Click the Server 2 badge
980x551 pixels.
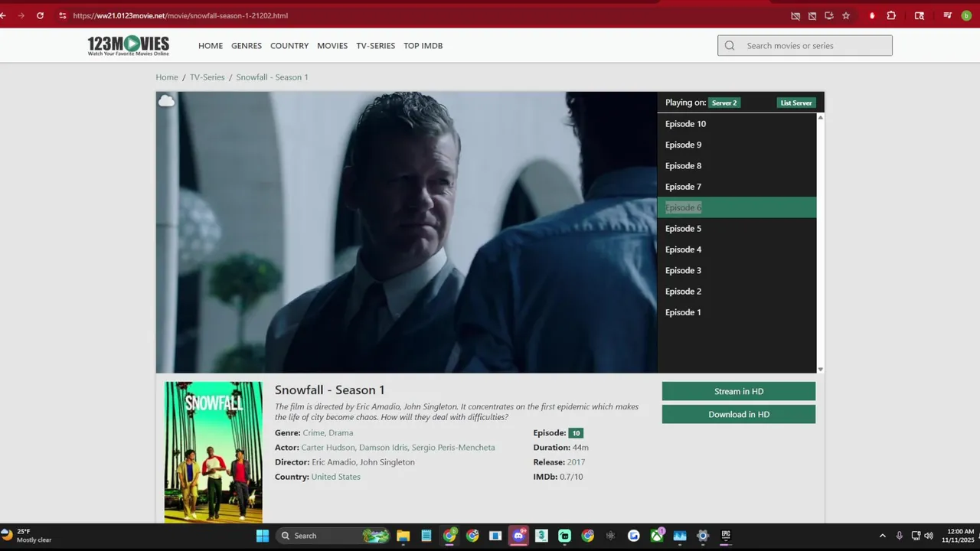(724, 103)
